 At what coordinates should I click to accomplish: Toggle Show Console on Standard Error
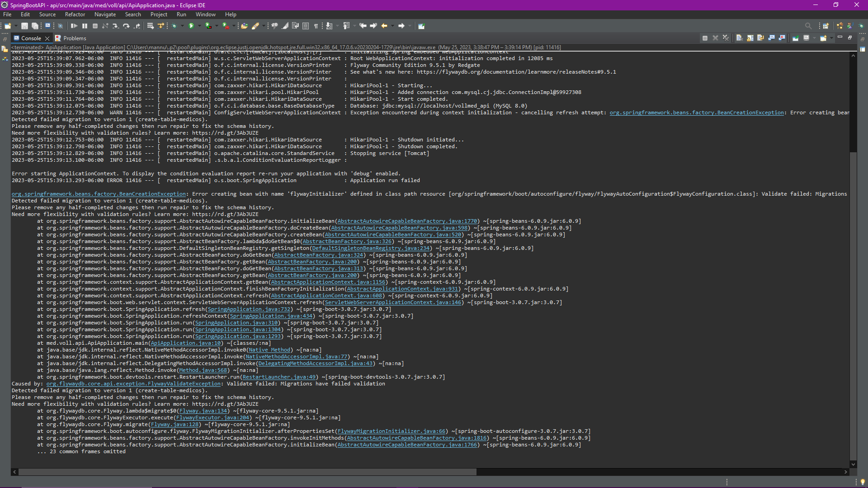(782, 38)
